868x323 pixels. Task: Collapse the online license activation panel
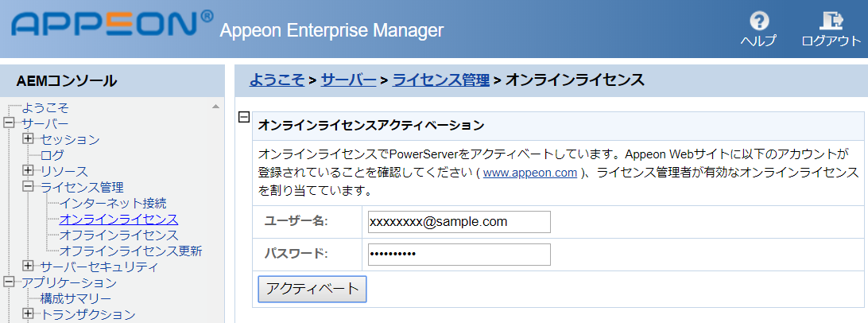245,118
